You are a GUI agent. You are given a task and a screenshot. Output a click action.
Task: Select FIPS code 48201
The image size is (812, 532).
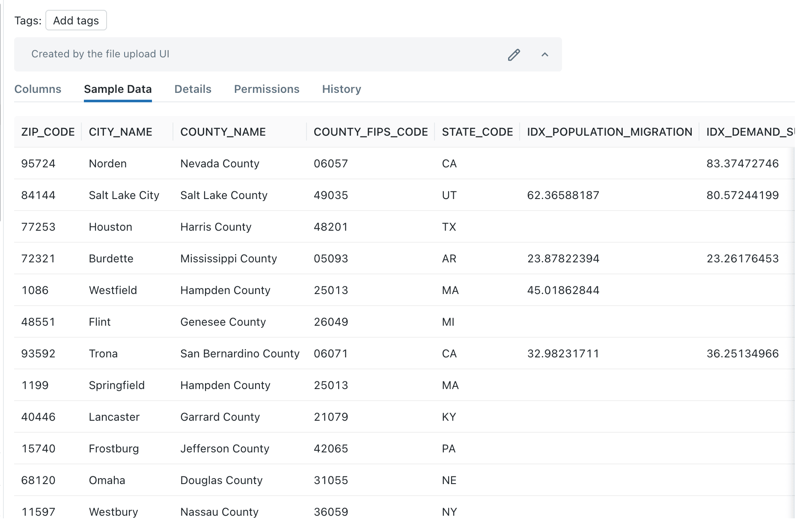click(331, 227)
